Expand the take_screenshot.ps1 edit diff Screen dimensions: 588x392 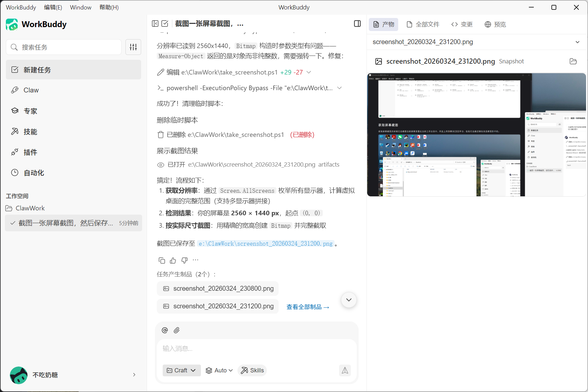[x=309, y=72]
